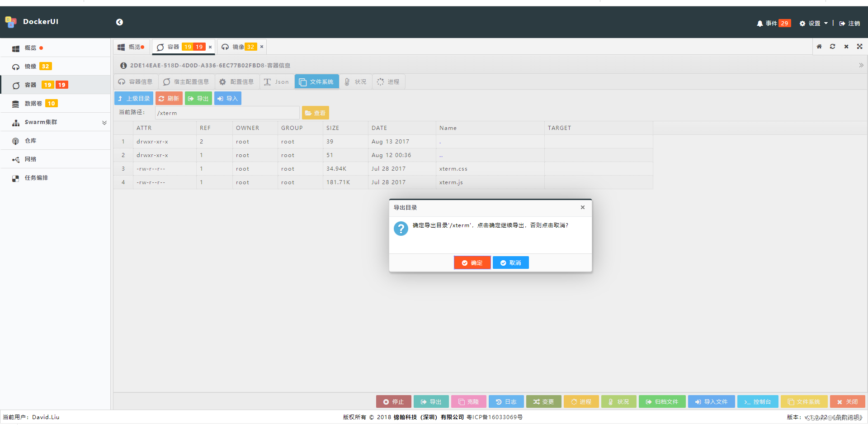Select the '..' parent directory row

(383, 155)
